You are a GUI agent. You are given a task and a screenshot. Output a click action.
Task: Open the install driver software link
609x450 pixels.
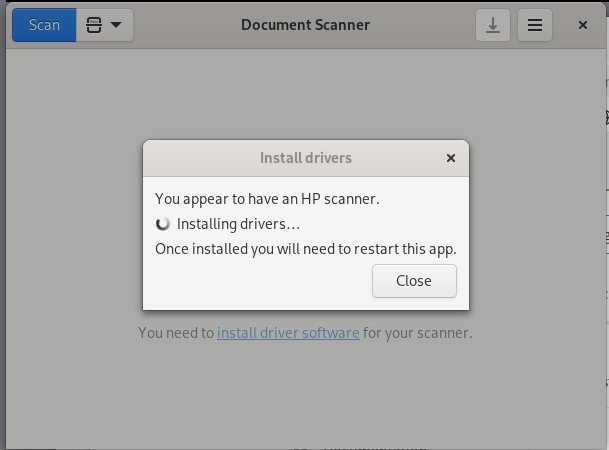tap(288, 333)
